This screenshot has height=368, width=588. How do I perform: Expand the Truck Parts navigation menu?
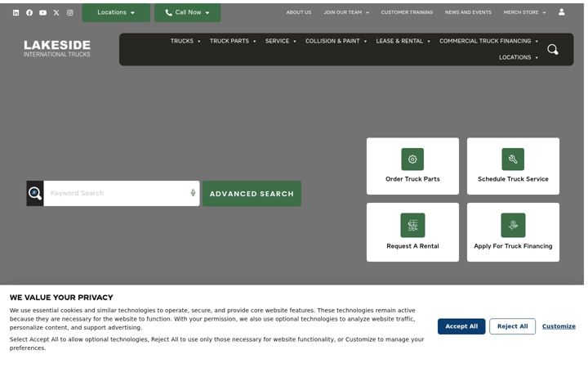(x=233, y=41)
